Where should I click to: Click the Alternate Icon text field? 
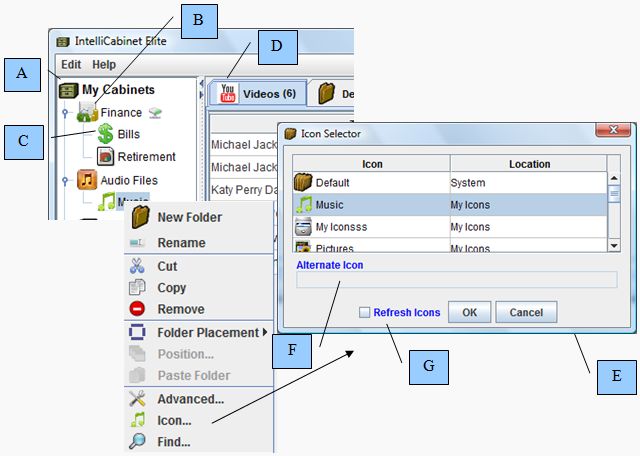point(456,280)
